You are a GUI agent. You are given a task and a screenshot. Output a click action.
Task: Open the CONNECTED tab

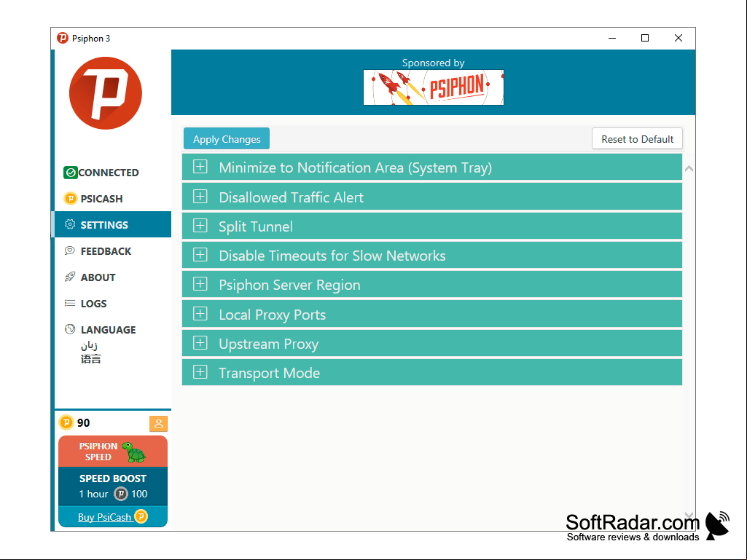[113, 173]
